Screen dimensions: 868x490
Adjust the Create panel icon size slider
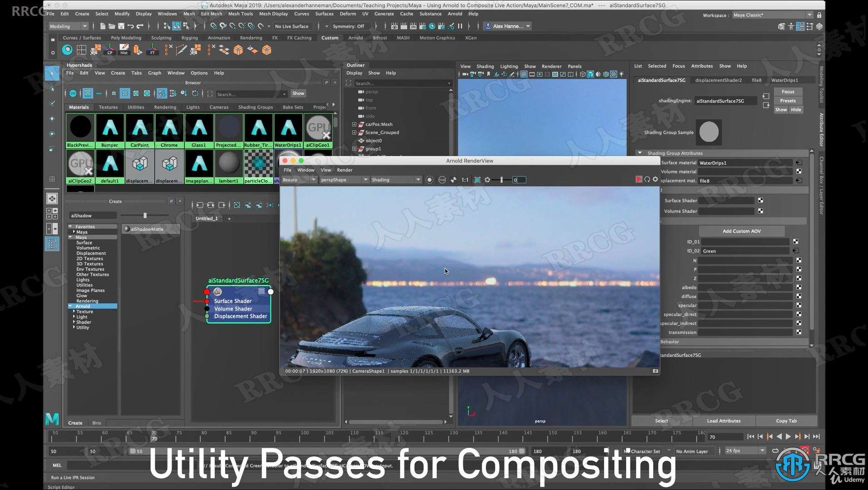(x=145, y=216)
